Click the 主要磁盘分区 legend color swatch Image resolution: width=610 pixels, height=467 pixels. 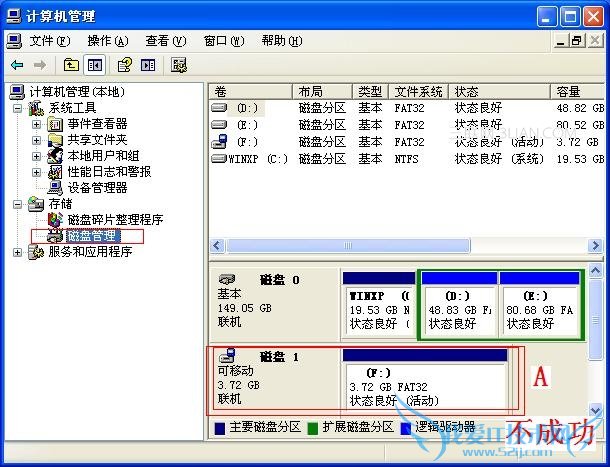point(219,428)
